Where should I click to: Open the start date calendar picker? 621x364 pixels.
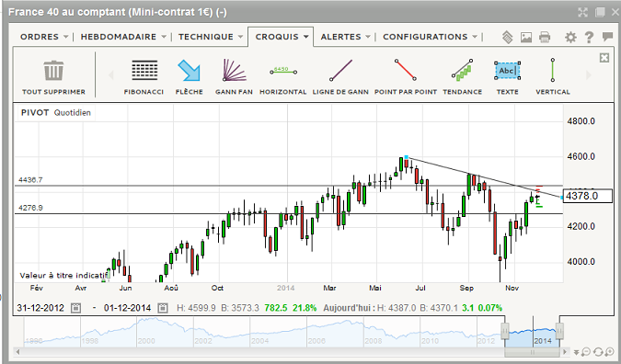coord(76,308)
